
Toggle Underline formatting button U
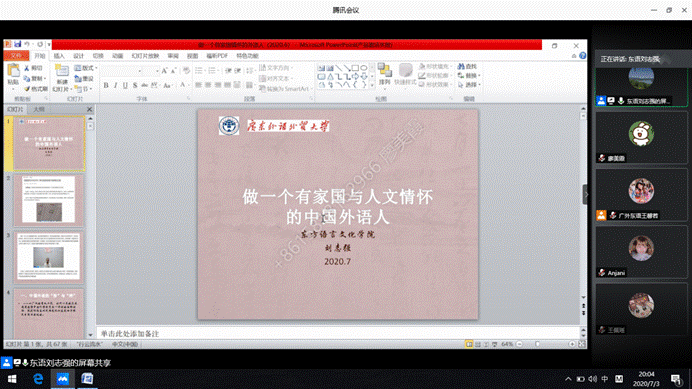click(x=125, y=85)
